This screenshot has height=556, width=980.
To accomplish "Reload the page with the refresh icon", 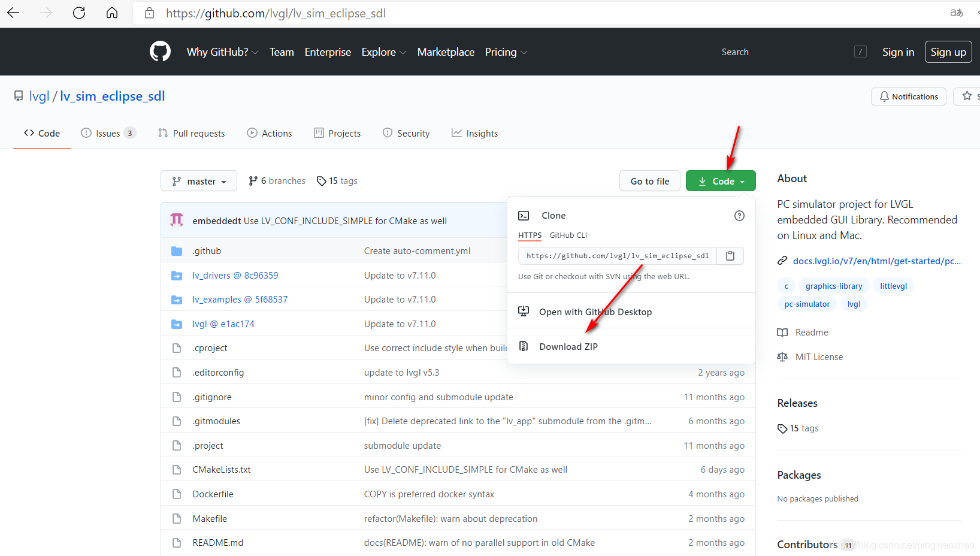I will (79, 13).
